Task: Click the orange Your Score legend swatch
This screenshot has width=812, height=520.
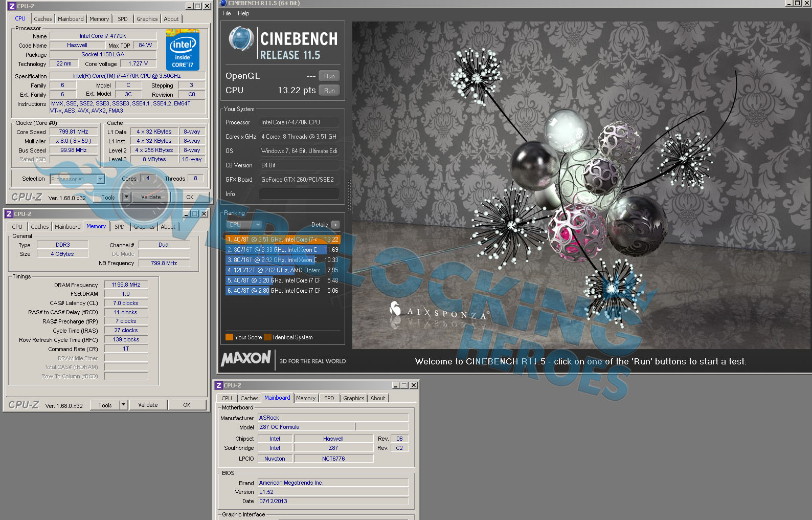Action: click(229, 337)
